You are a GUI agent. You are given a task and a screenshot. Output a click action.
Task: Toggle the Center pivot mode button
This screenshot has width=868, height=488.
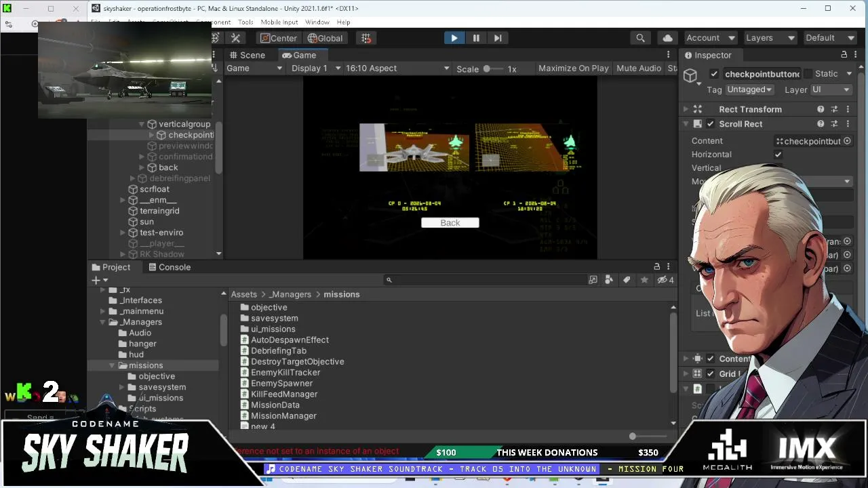tap(279, 38)
